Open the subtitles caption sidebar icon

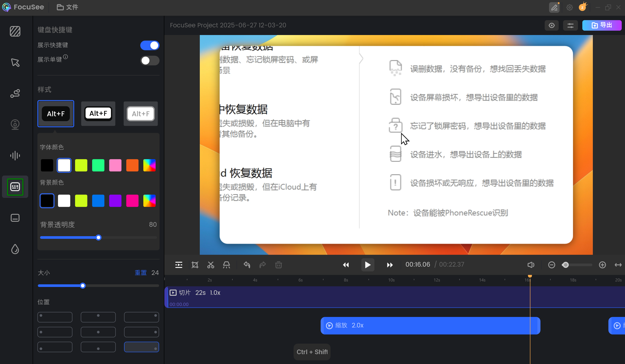point(15,218)
